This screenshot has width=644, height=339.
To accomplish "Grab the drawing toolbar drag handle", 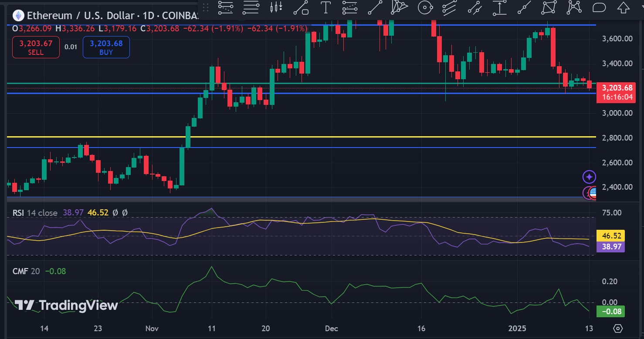I will coord(206,7).
